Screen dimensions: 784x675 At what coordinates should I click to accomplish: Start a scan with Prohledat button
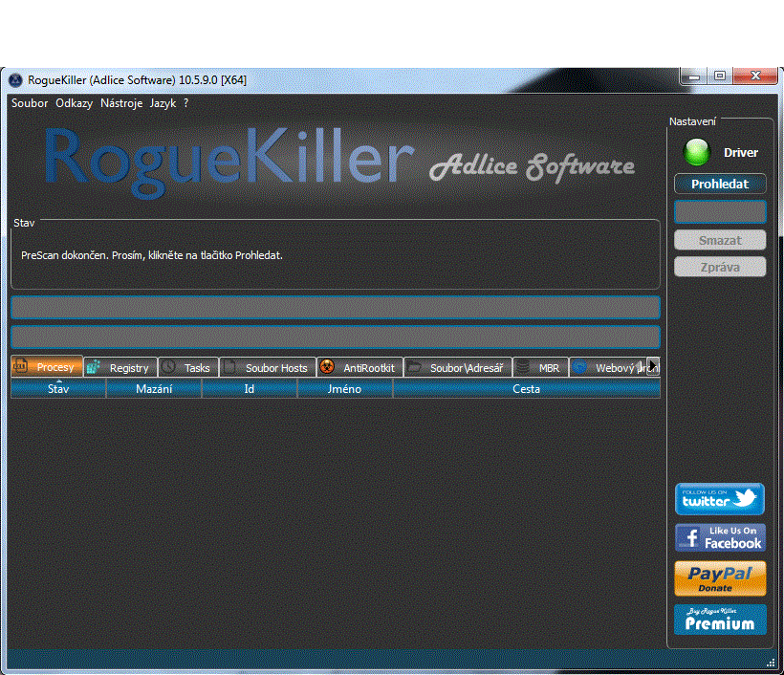tap(720, 184)
